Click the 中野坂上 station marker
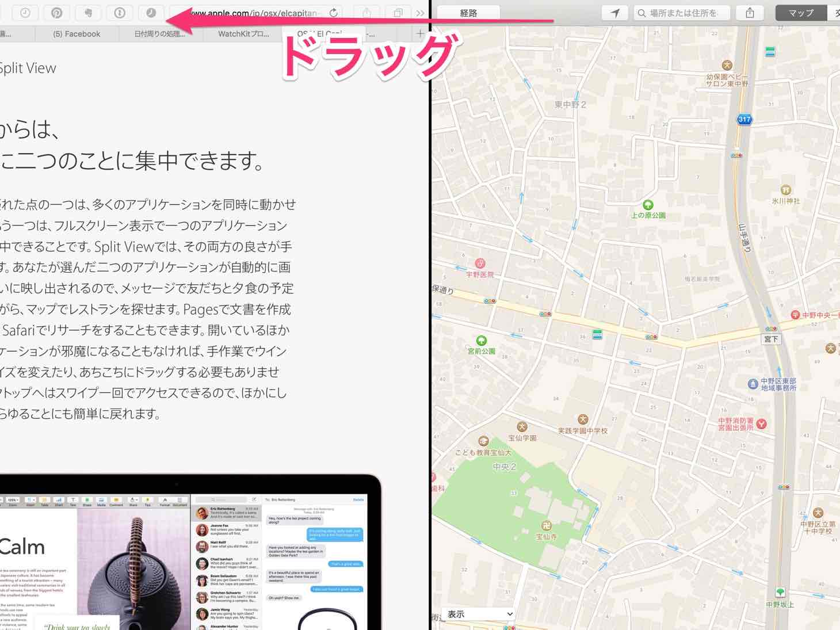 [780, 593]
